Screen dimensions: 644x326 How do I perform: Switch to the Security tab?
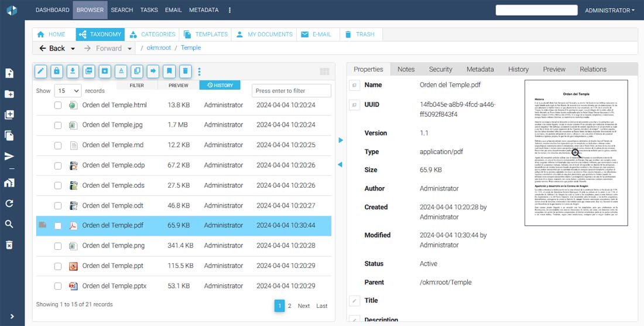440,69
